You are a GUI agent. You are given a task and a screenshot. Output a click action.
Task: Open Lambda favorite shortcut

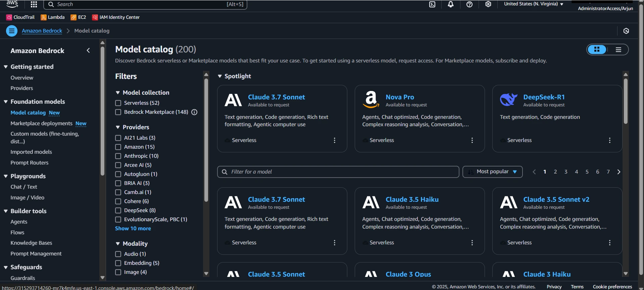pyautogui.click(x=53, y=17)
